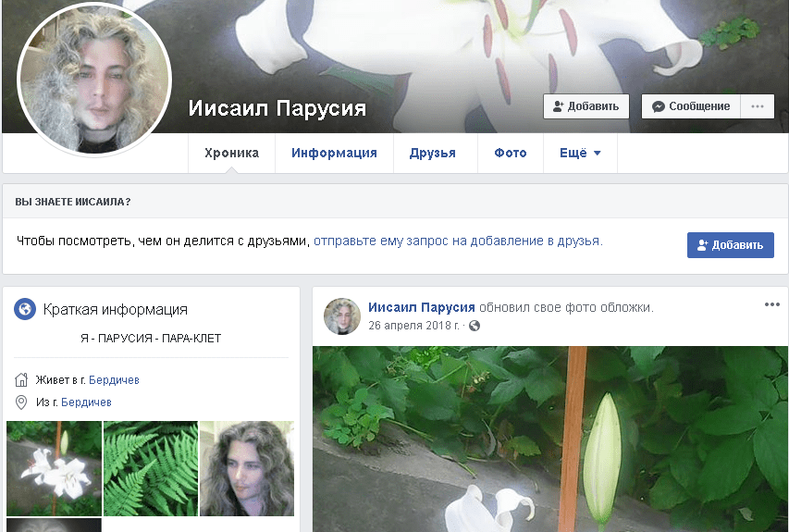This screenshot has width=789, height=532.
Task: Click the small avatar in the post header
Action: click(341, 316)
